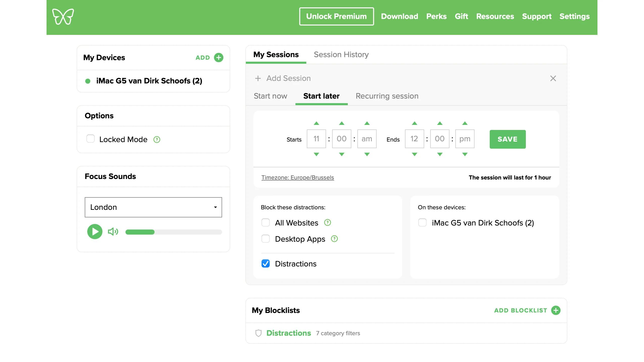Play the focus sound

pyautogui.click(x=95, y=232)
